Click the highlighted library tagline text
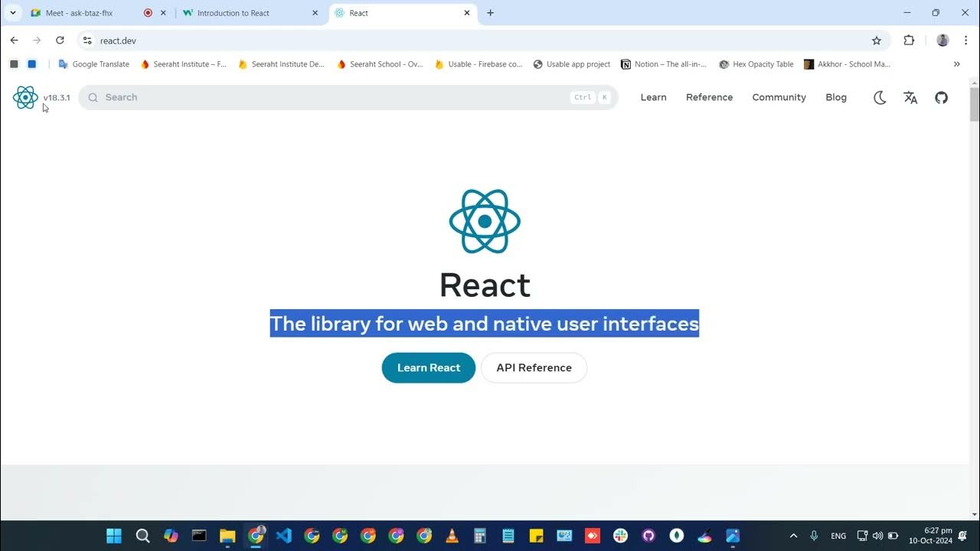 [x=484, y=324]
